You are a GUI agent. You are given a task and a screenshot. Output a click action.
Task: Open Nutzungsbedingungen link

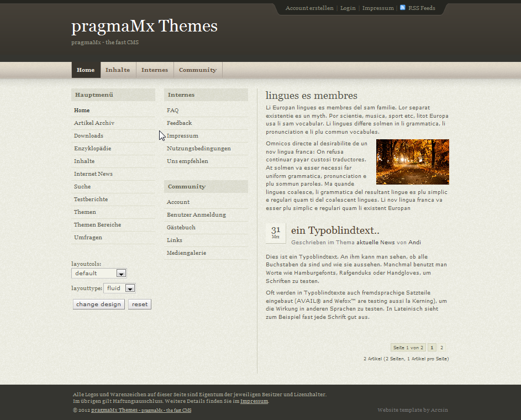click(199, 148)
